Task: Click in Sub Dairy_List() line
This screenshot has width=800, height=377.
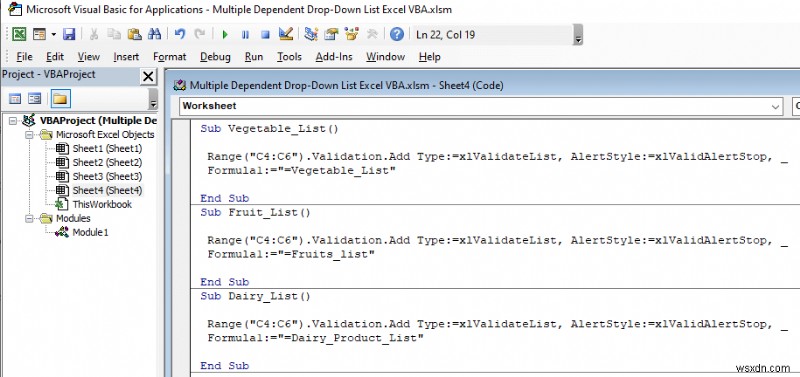Action: 255,296
